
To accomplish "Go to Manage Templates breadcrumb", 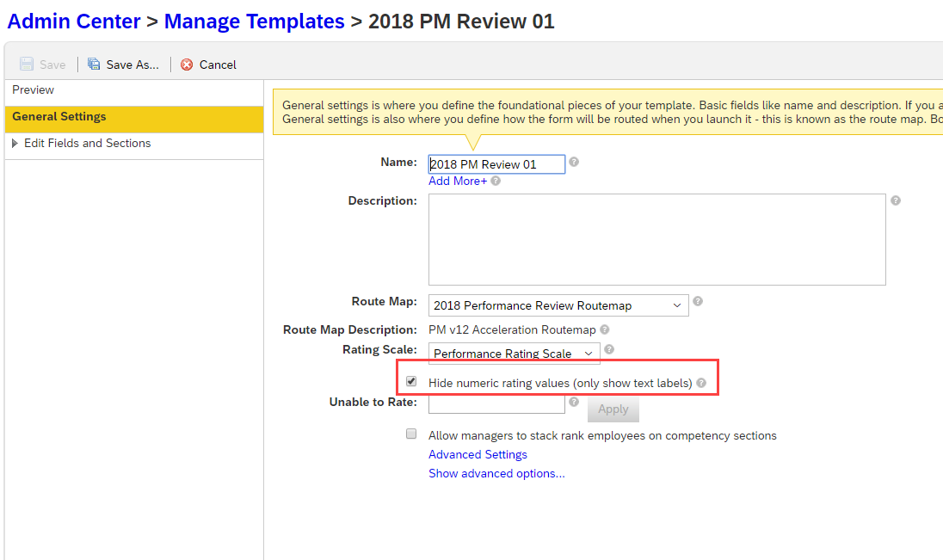I will coord(255,21).
